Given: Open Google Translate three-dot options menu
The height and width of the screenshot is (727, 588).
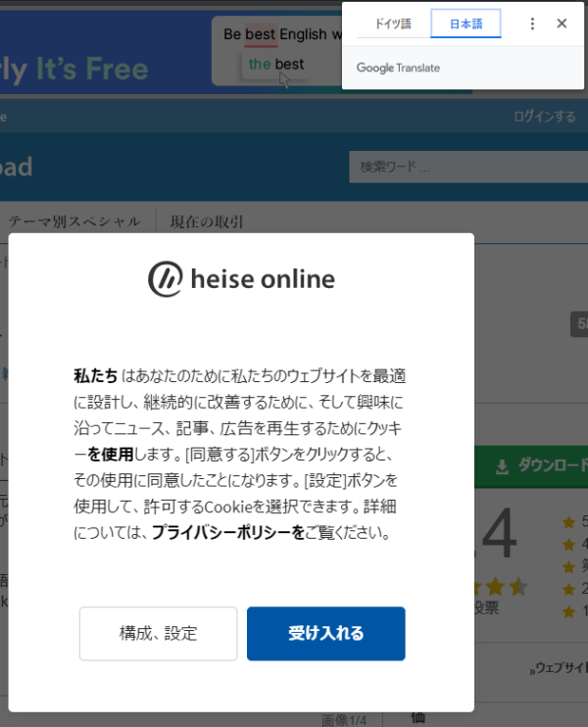Looking at the screenshot, I should tap(532, 24).
